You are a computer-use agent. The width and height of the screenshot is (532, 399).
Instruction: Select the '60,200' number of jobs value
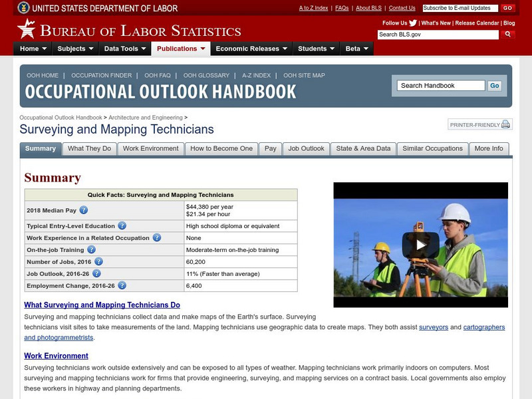coord(196,261)
